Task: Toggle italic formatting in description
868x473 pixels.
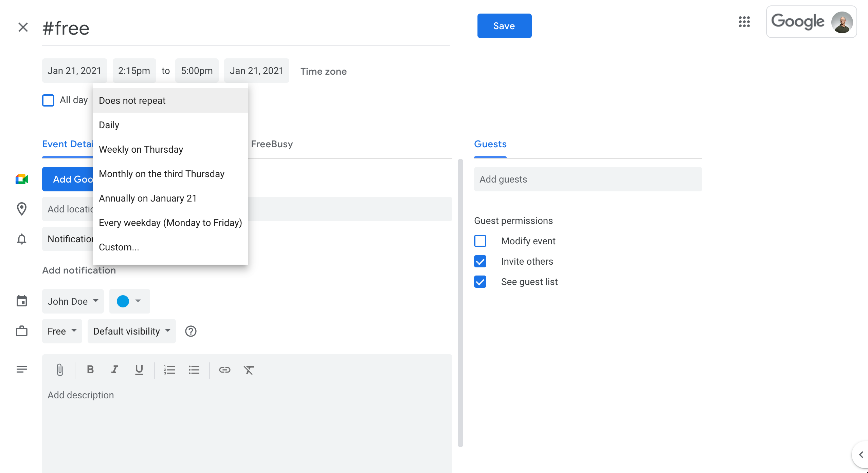Action: tap(115, 370)
